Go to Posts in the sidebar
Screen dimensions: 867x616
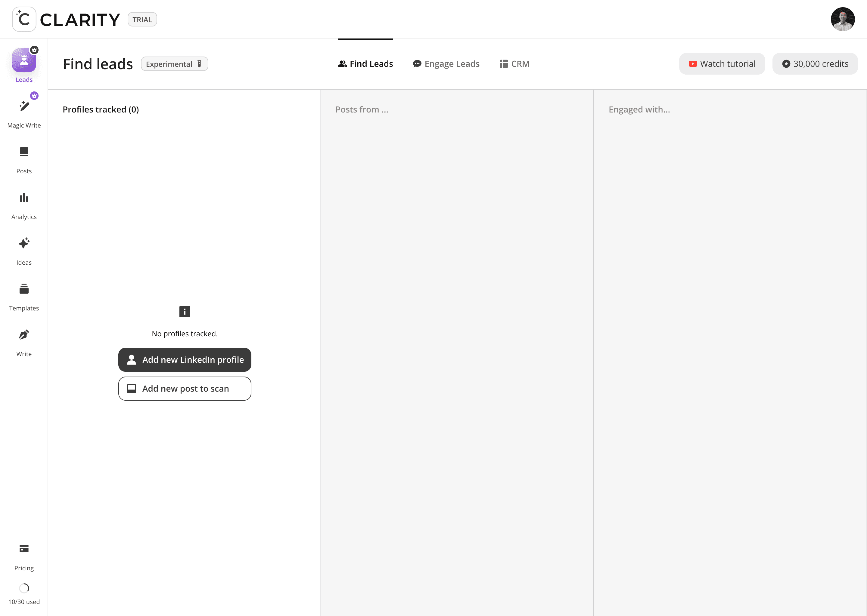tap(24, 152)
